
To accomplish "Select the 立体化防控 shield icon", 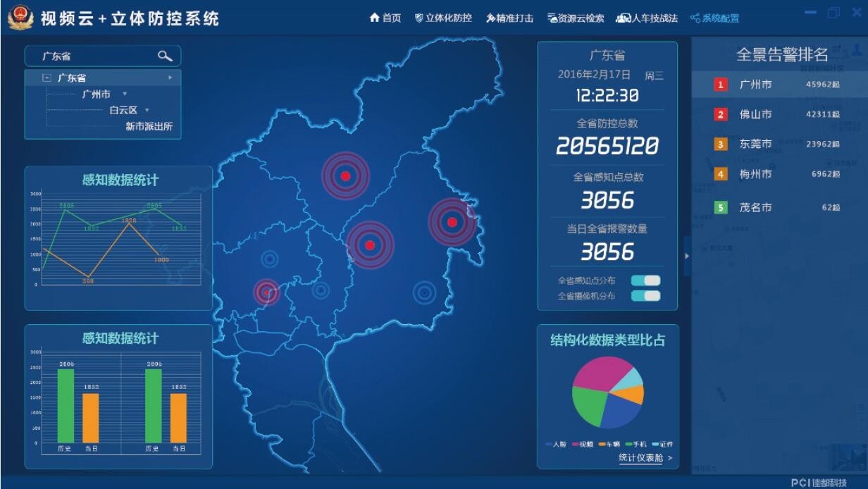I will tap(419, 18).
